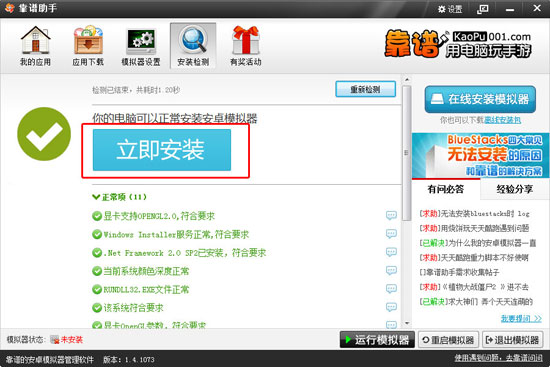Image resolution: width=550 pixels, height=367 pixels.
Task: Click the 靠谱助手 app icon in the title bar
Action: click(x=9, y=8)
